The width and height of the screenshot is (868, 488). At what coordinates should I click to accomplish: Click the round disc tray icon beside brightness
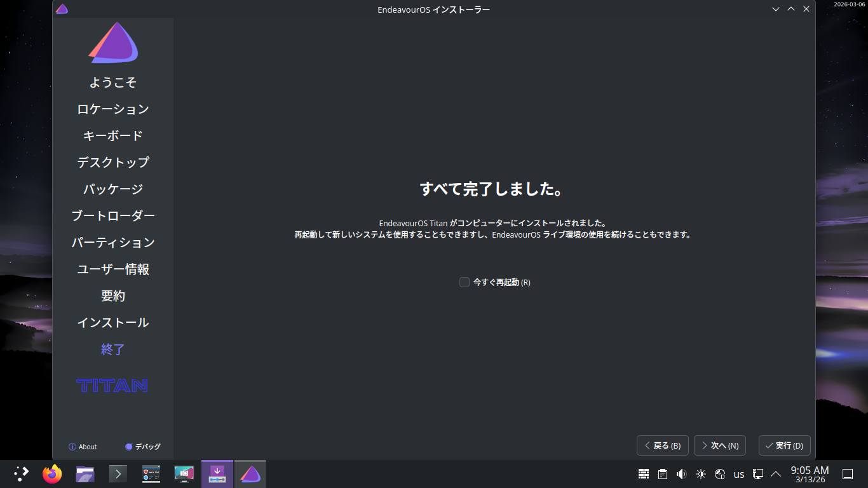720,474
